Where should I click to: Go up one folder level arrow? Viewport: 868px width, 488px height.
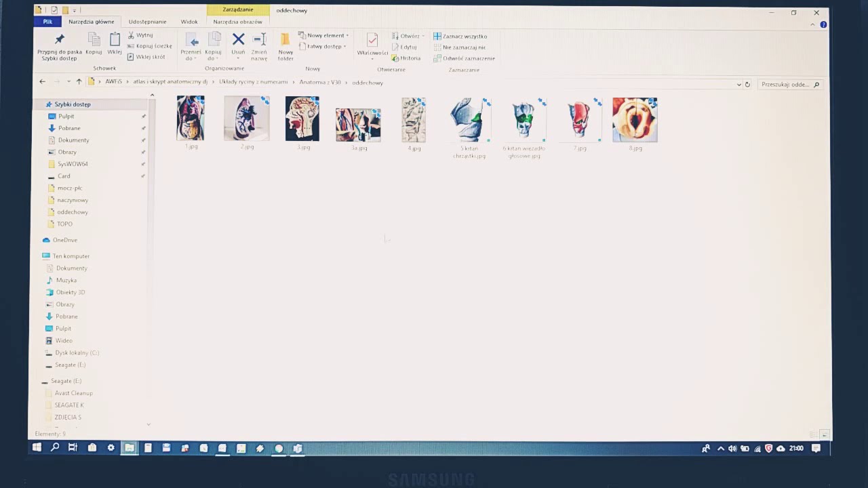[79, 82]
